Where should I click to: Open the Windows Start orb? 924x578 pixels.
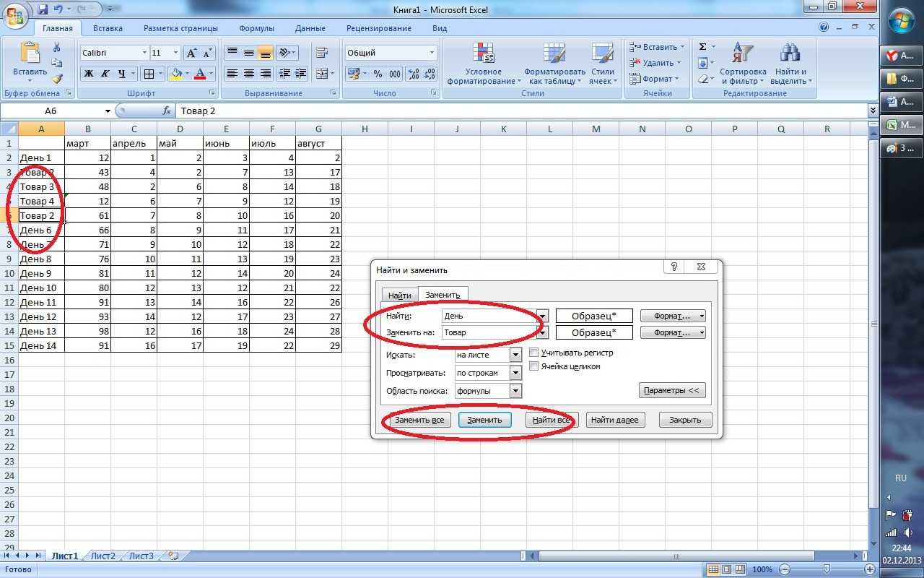point(901,21)
